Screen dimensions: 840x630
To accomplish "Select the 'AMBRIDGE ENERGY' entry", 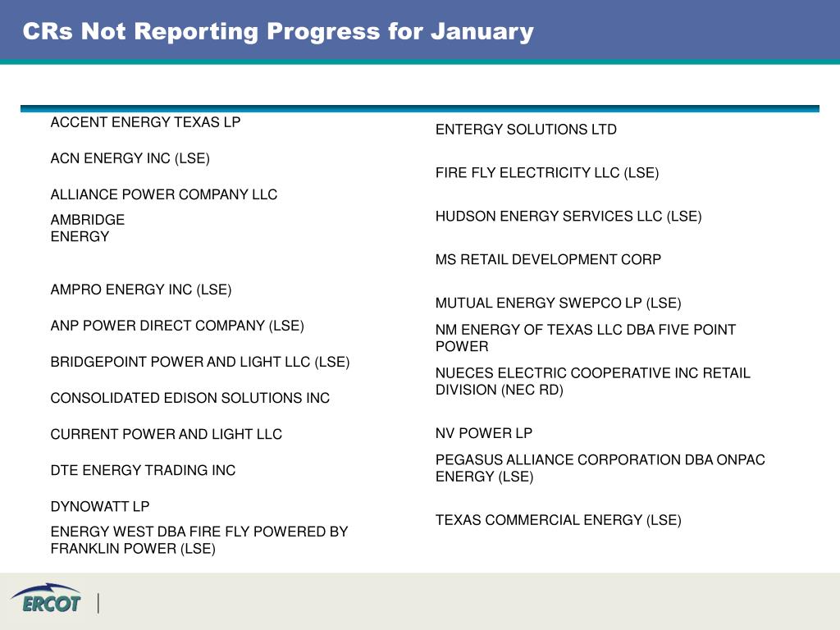I will tap(87, 228).
